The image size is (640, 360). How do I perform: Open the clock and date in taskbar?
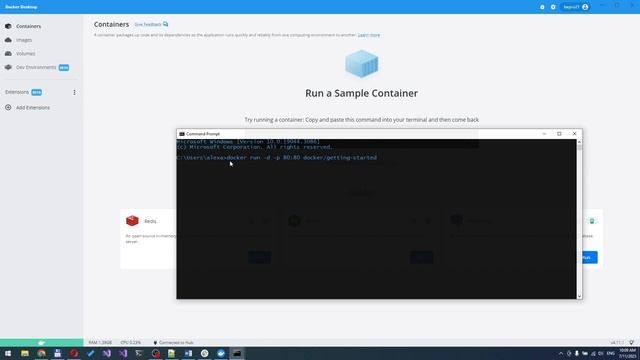pos(627,353)
